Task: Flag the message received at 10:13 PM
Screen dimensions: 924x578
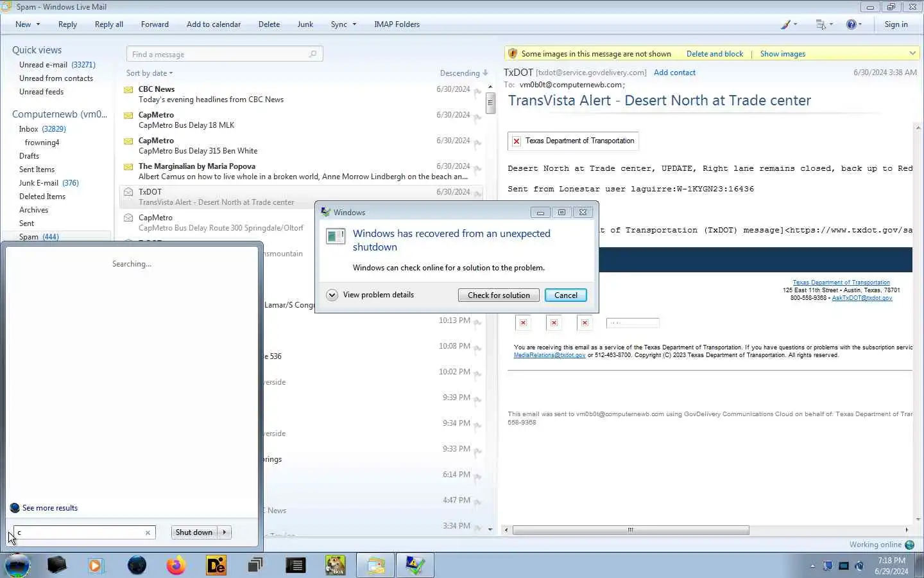Action: point(477,323)
